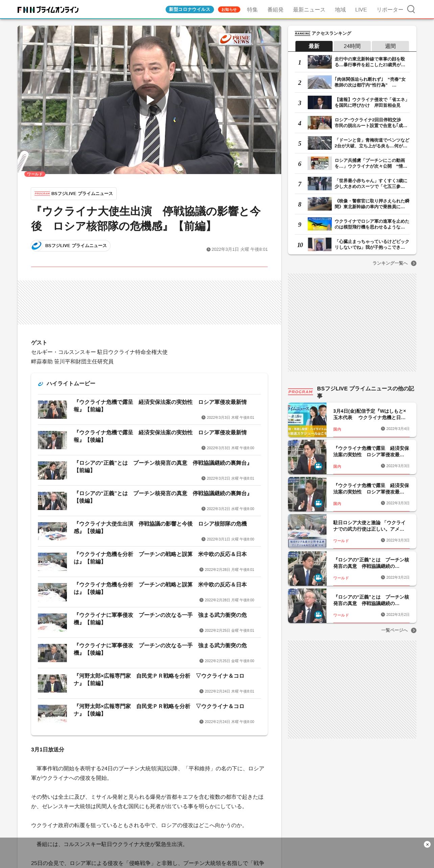Screen dimensions: 434x868
Task: Click the ワールド category tag on video
Action: coord(35,174)
